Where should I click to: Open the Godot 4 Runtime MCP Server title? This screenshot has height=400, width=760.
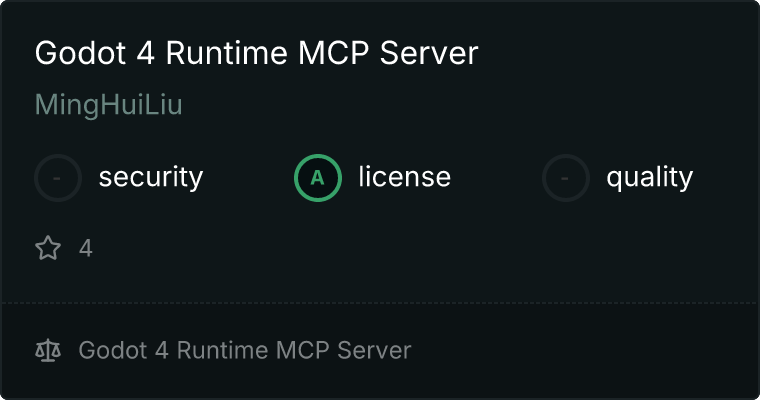tap(256, 53)
